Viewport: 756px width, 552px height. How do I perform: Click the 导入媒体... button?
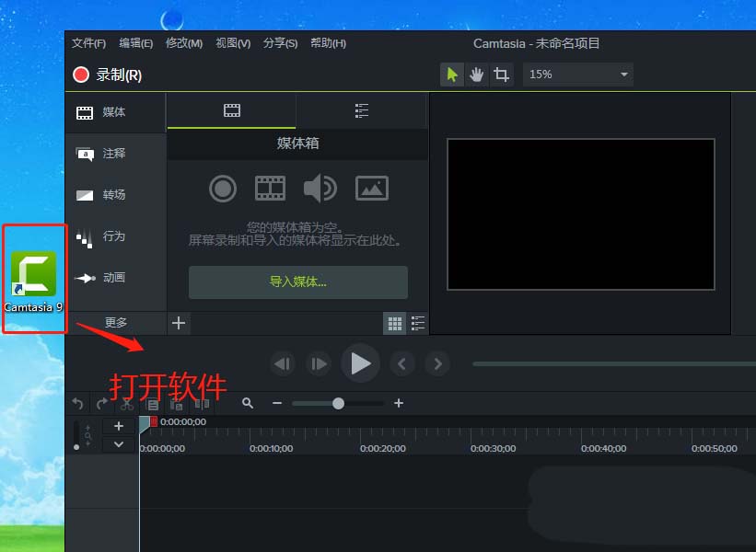coord(298,282)
